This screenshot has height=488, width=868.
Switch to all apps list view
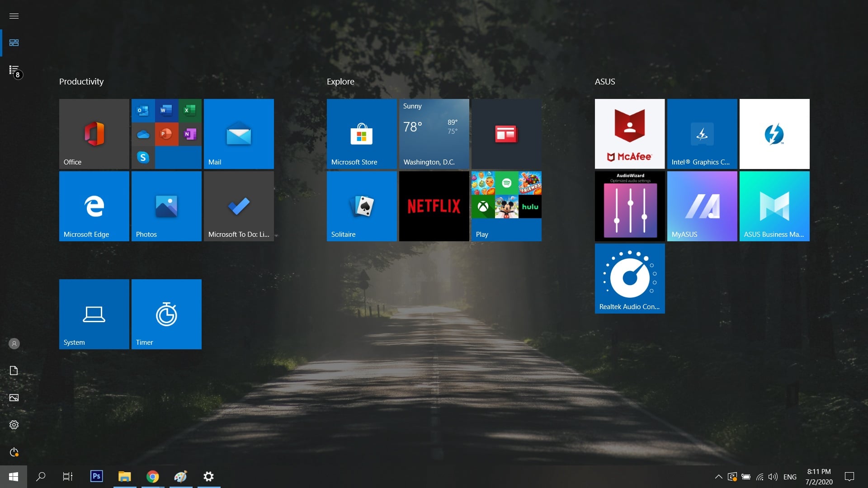14,70
